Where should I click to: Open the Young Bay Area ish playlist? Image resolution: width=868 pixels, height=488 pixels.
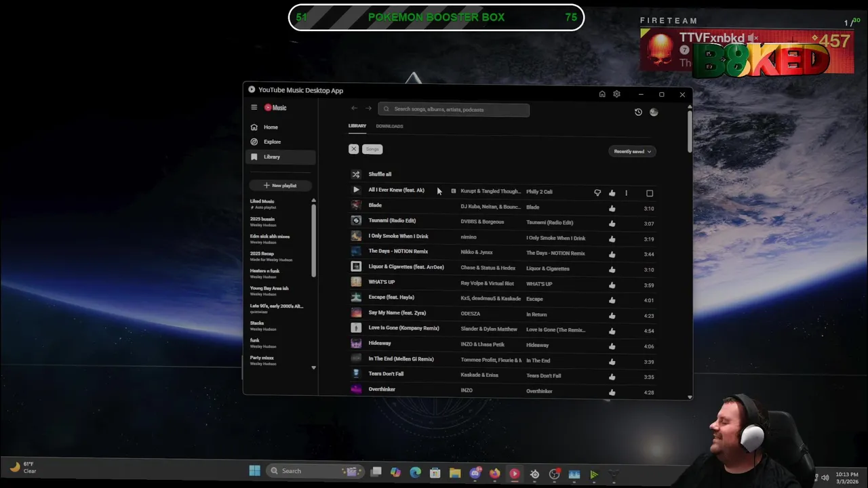pos(269,291)
